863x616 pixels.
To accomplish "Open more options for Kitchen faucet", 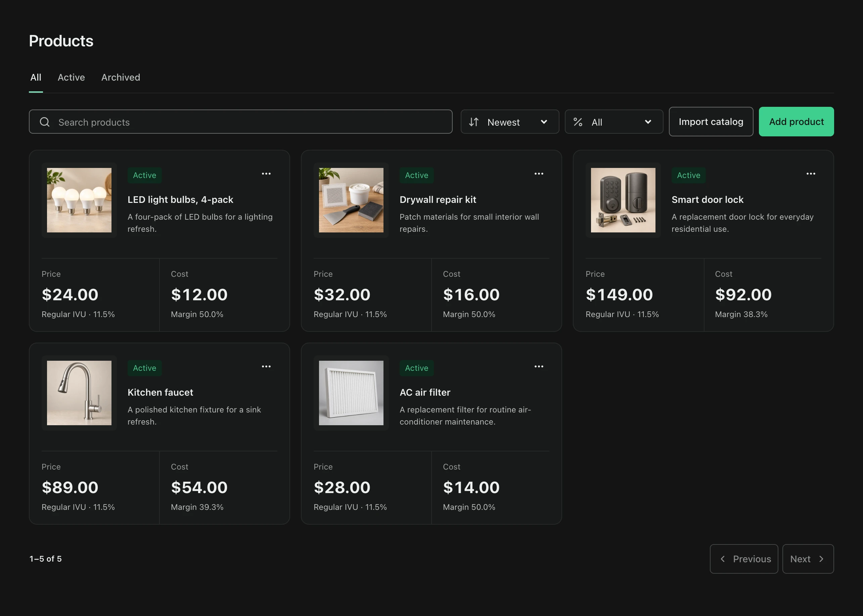I will coord(266,366).
